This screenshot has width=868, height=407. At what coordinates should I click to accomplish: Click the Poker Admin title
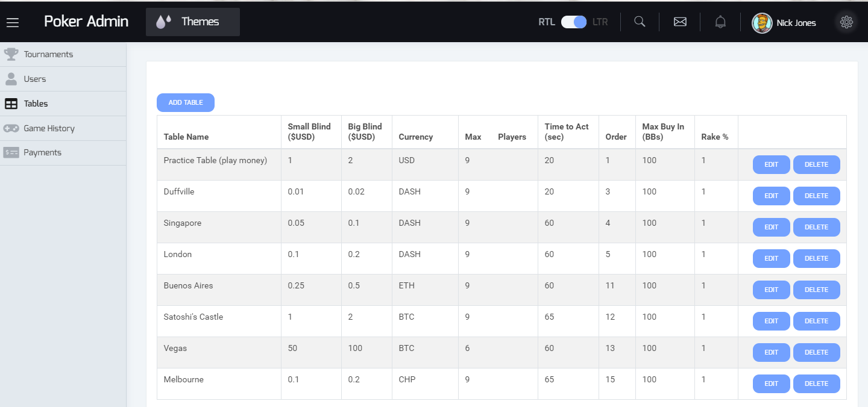tap(86, 22)
